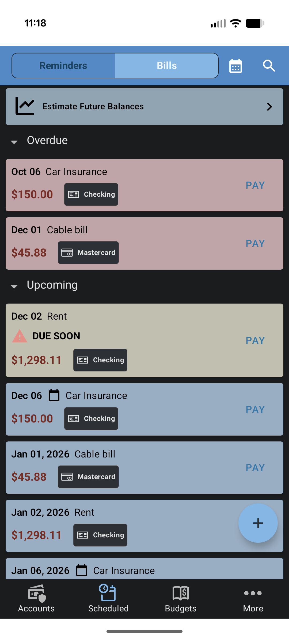The image size is (289, 644).
Task: Pay the overdue Oct 06 Car Insurance
Action: (255, 185)
